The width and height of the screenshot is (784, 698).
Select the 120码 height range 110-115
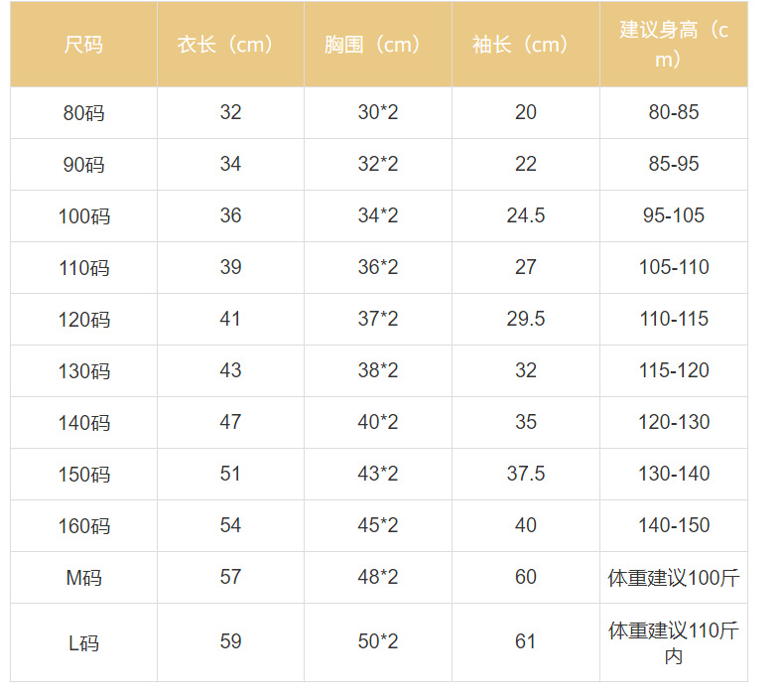pos(673,319)
